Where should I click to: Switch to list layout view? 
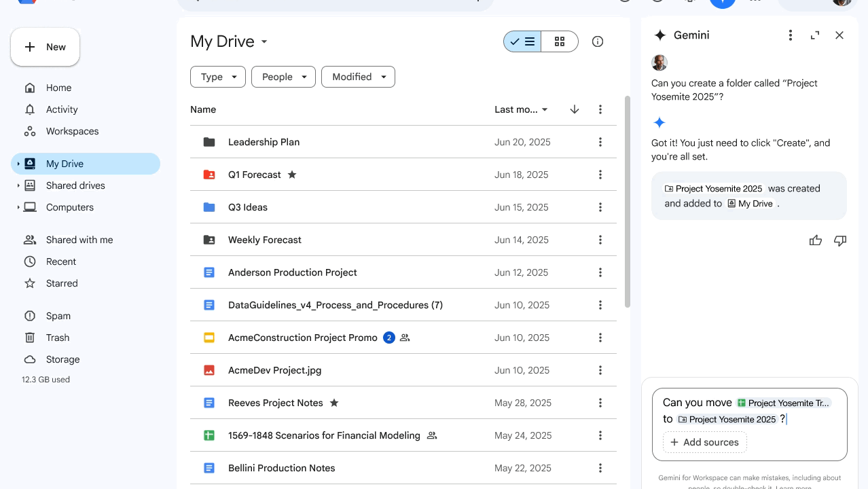[x=522, y=41]
